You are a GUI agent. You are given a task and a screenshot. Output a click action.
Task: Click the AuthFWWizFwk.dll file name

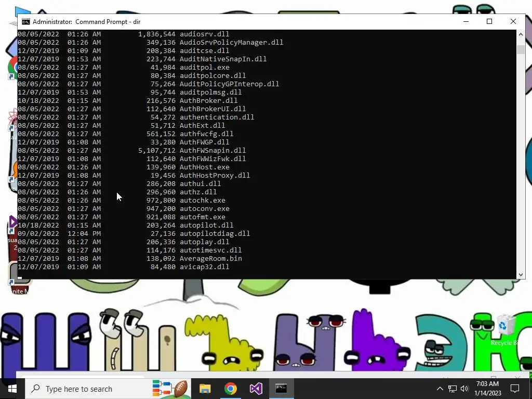click(212, 159)
